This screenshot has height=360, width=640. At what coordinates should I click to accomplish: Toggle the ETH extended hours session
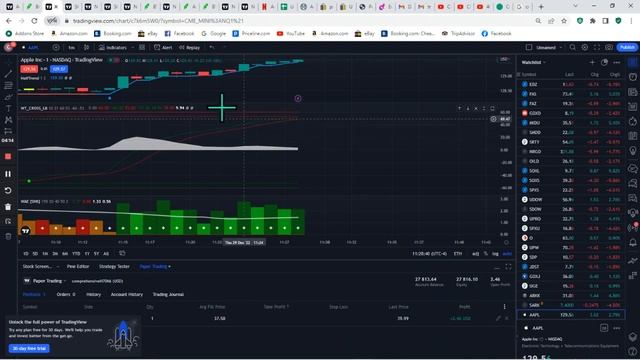pyautogui.click(x=458, y=254)
